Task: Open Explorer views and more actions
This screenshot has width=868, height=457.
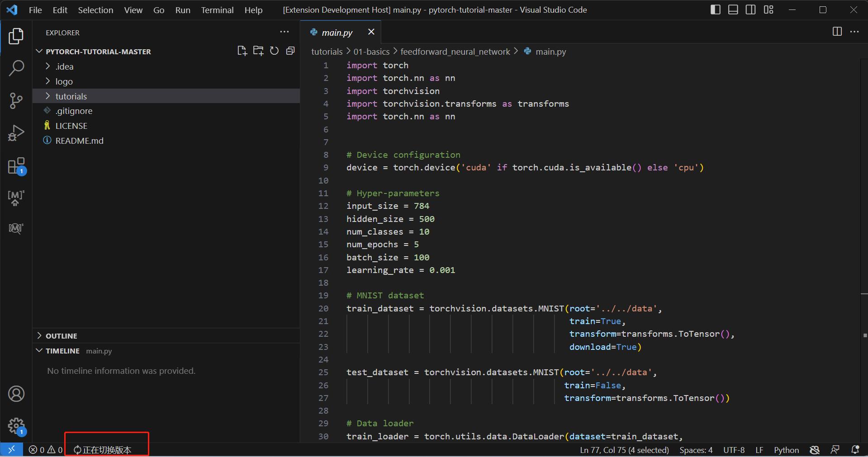Action: [285, 32]
